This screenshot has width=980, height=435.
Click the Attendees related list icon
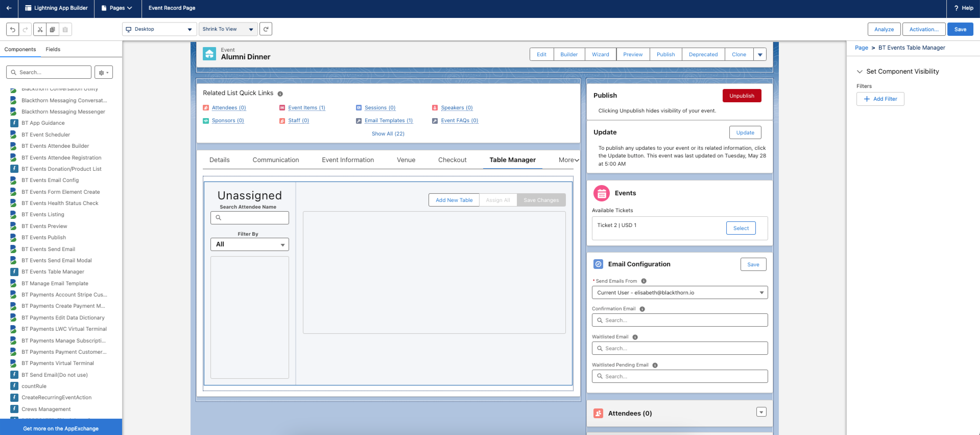click(x=598, y=414)
